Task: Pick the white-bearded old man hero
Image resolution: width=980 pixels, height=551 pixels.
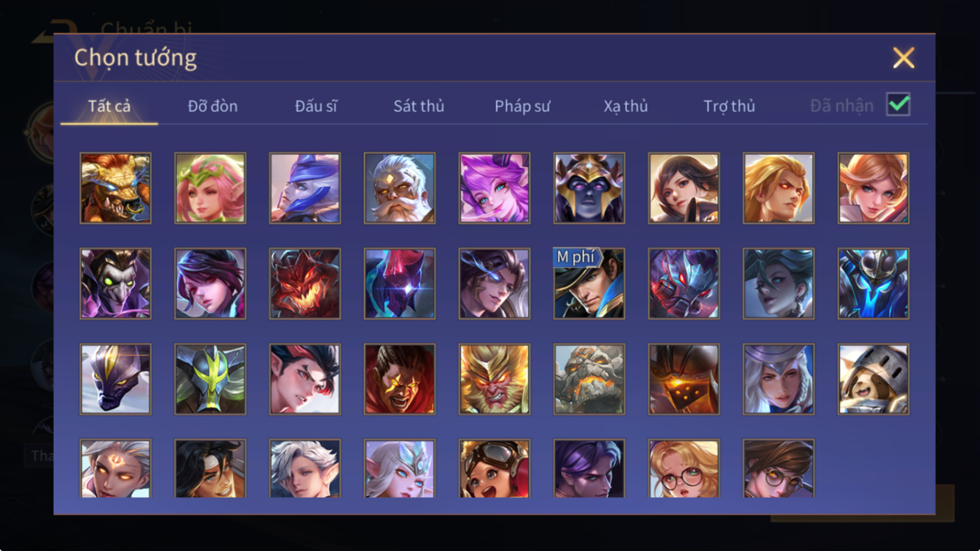Action: [x=400, y=188]
